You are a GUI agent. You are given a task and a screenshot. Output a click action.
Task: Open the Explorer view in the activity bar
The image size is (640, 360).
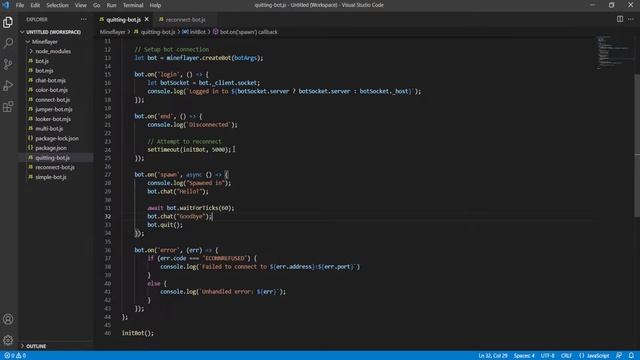pos(8,22)
